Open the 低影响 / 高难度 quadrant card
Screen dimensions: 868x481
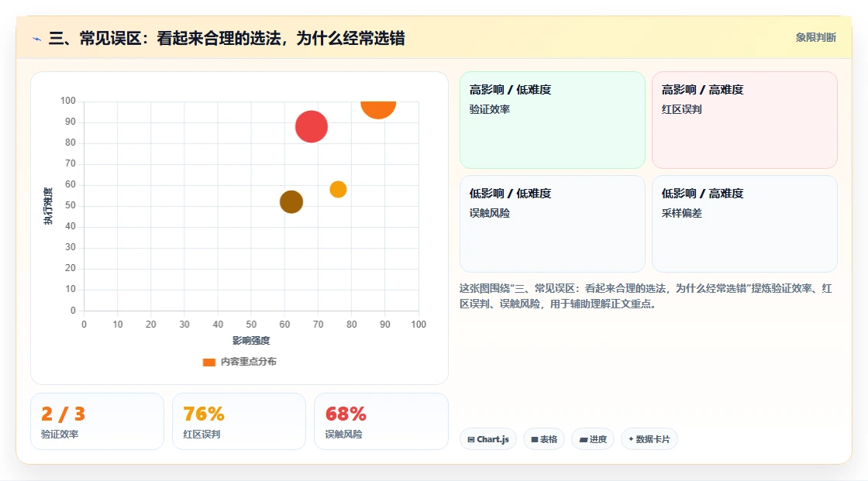click(745, 224)
